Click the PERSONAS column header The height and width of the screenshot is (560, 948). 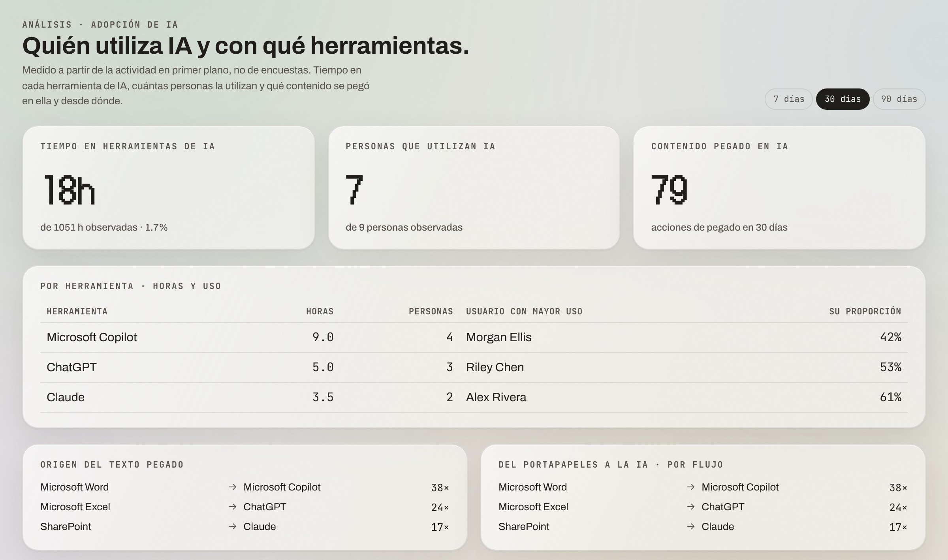(431, 311)
